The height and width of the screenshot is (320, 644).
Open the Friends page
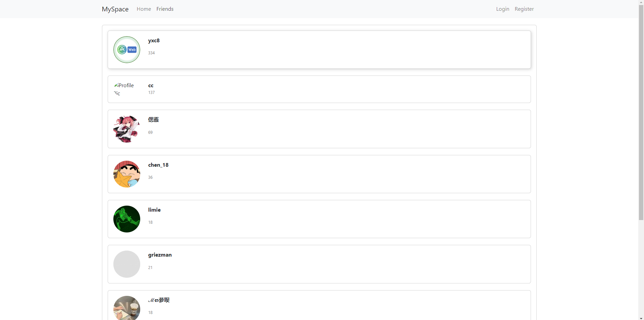pos(165,9)
